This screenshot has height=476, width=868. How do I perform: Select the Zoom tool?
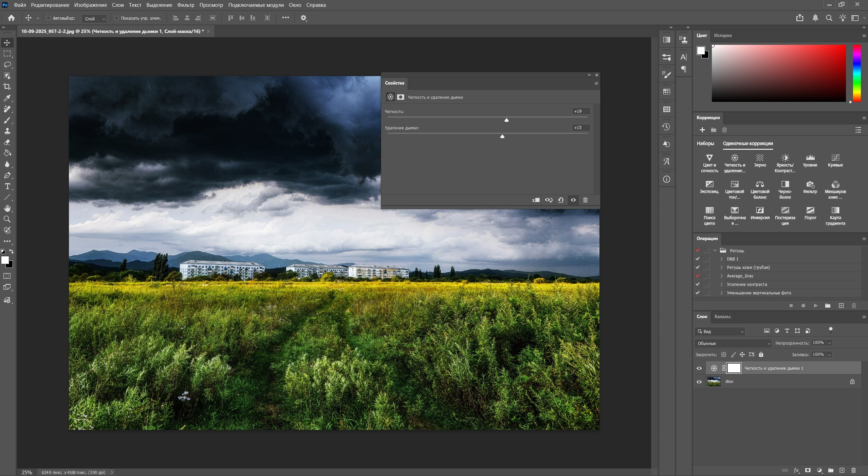point(7,219)
